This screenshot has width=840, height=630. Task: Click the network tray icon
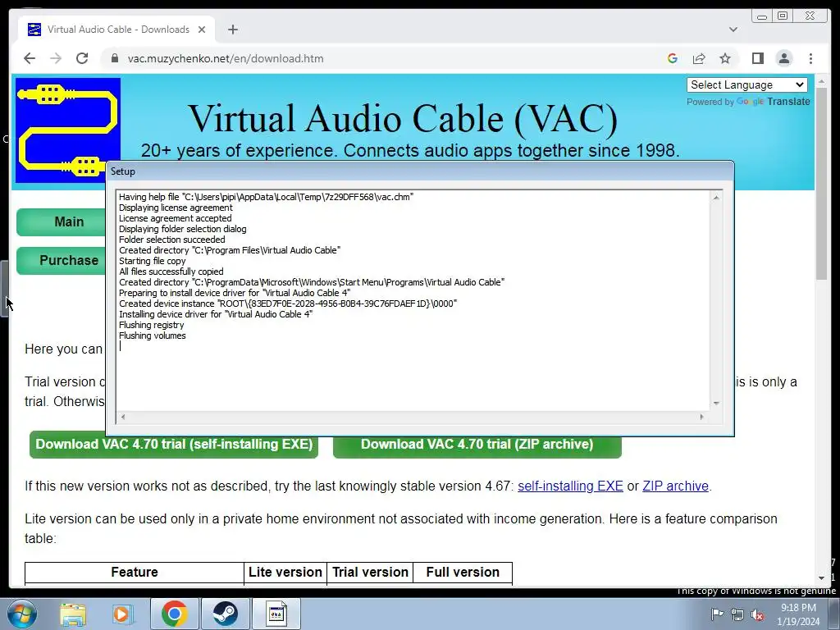[737, 614]
